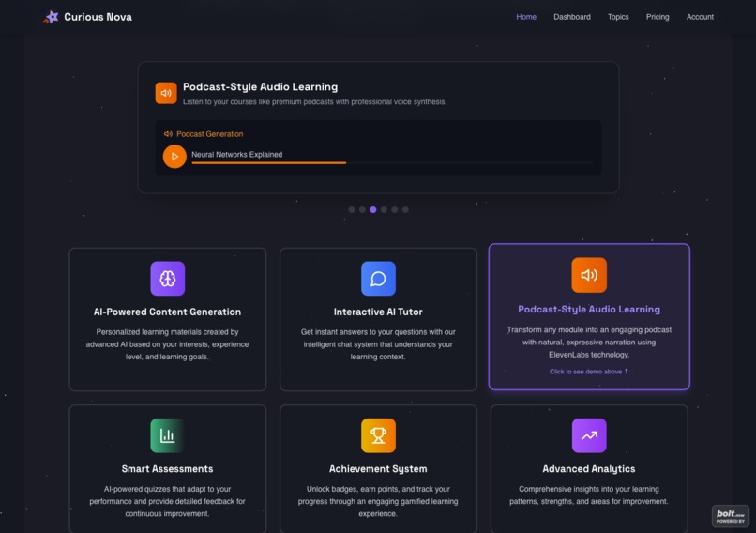The width and height of the screenshot is (756, 533).
Task: Select the Podcast-Style Audio Learning card heading
Action: point(589,309)
